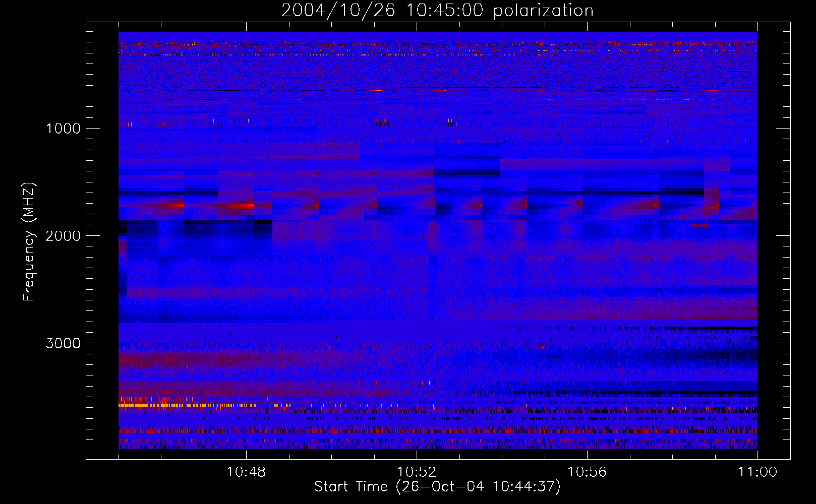Select the "Start Time (26-Oct-04 10:44:37)" axis label
This screenshot has width=816, height=504.
click(x=437, y=487)
